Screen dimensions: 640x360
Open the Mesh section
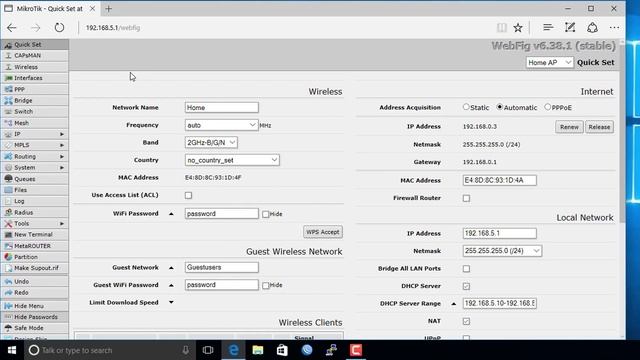[34, 123]
